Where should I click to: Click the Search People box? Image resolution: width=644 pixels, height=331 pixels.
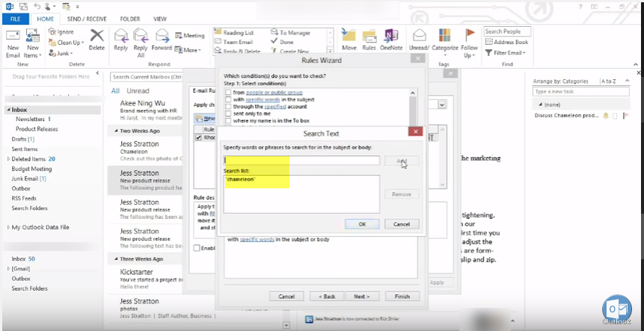click(507, 31)
